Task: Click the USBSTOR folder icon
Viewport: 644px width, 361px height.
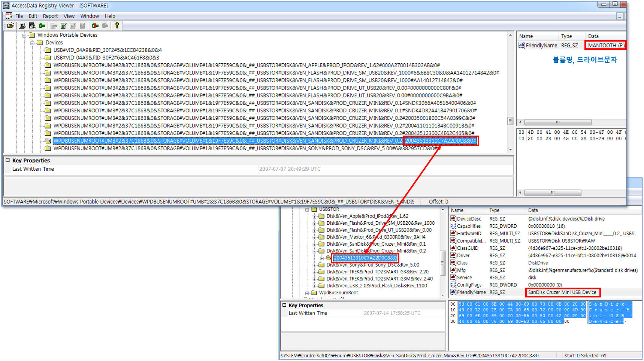Action: pyautogui.click(x=314, y=209)
